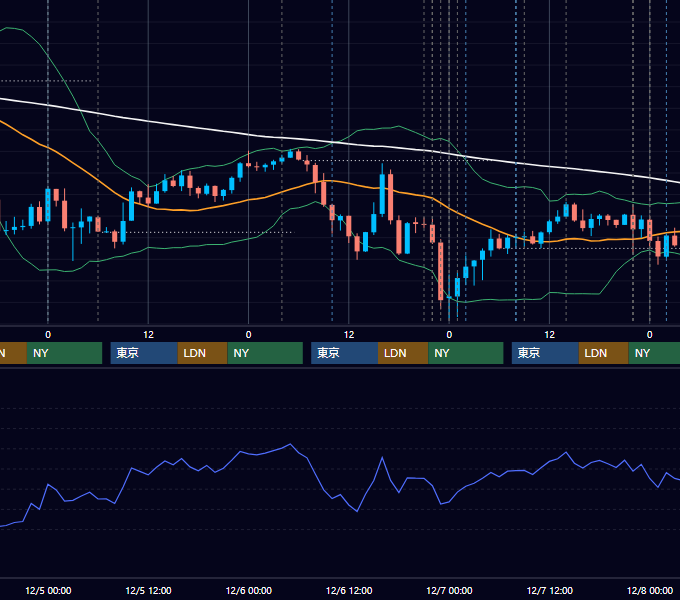Click the '12/7 12:00' date label
This screenshot has width=680, height=600.
[x=549, y=590]
